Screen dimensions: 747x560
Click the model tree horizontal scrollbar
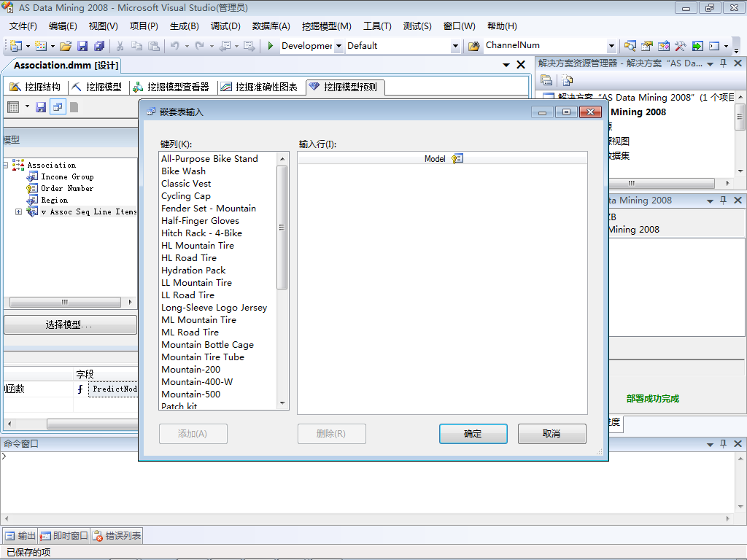tap(65, 302)
